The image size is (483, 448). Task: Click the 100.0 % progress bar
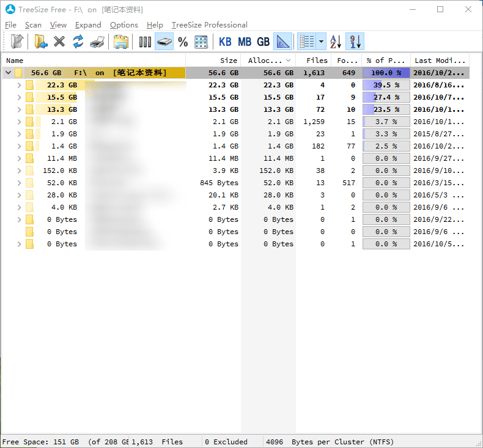tap(386, 73)
